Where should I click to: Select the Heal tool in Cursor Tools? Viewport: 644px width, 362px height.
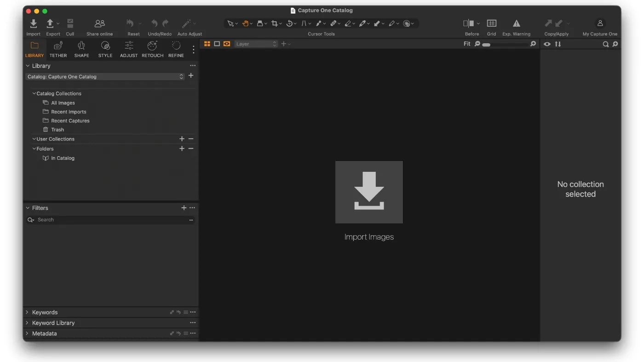pos(334,23)
